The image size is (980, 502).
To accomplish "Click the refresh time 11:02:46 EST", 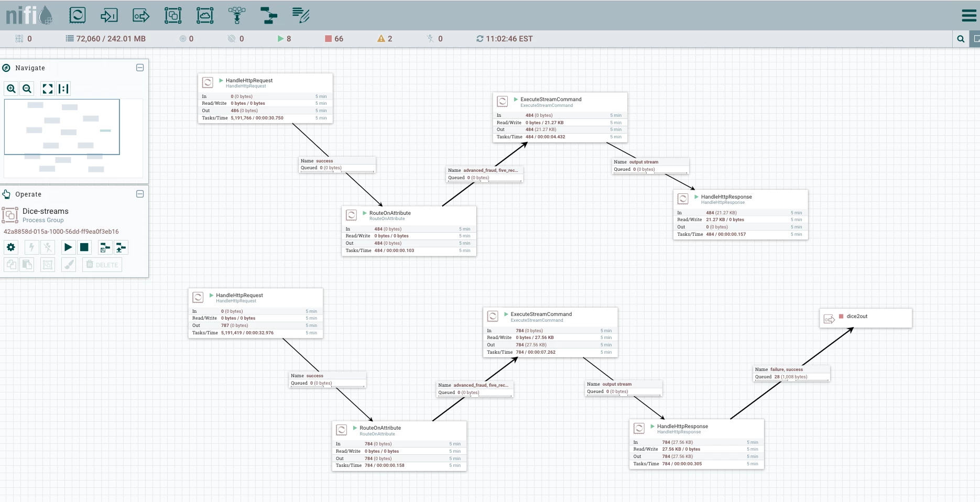I will (504, 39).
